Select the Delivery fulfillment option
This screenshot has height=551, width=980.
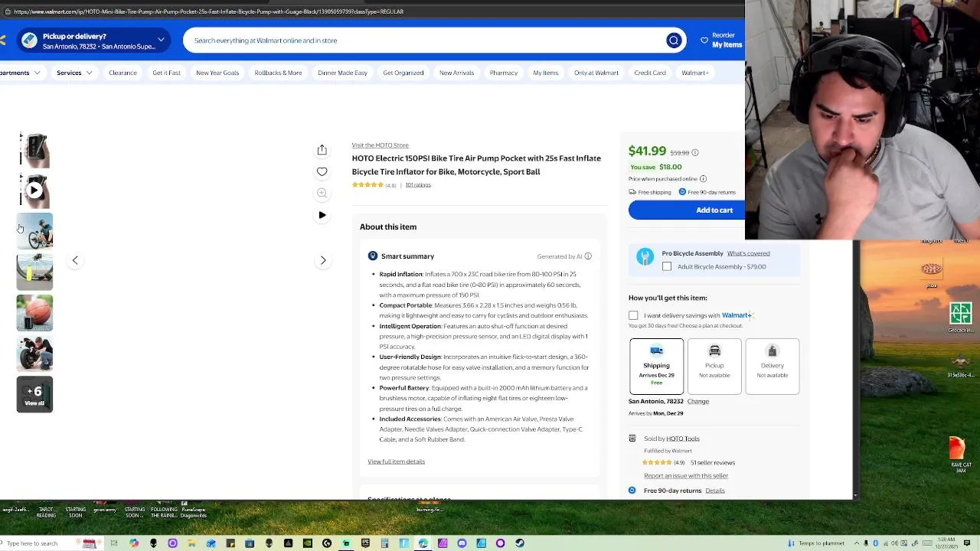[x=772, y=366]
